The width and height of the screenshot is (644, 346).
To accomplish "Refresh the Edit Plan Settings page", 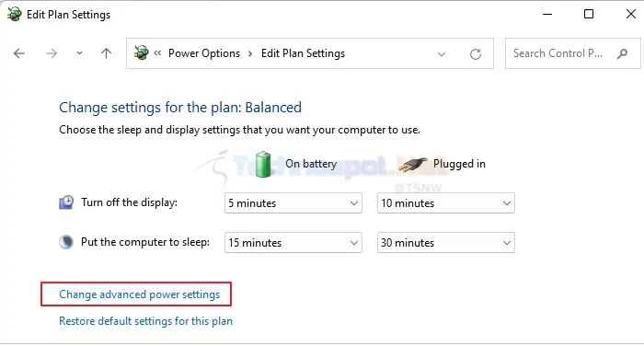I will [x=476, y=53].
